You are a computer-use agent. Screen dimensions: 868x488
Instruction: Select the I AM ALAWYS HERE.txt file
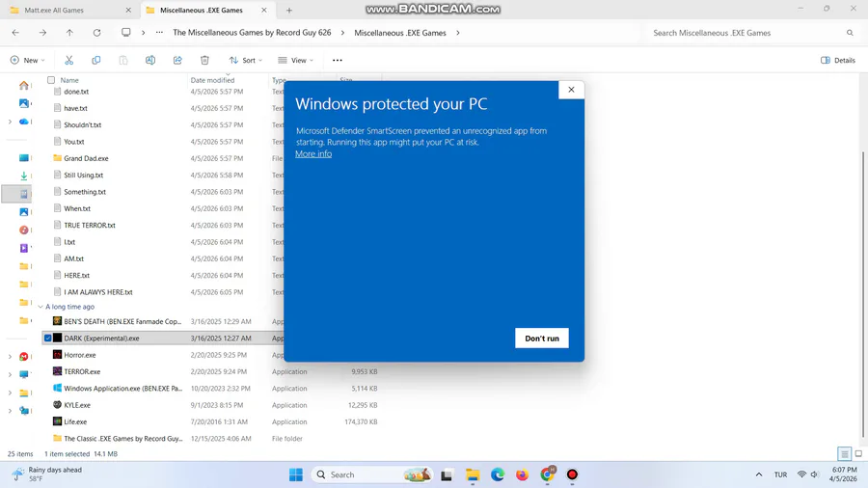coord(98,292)
